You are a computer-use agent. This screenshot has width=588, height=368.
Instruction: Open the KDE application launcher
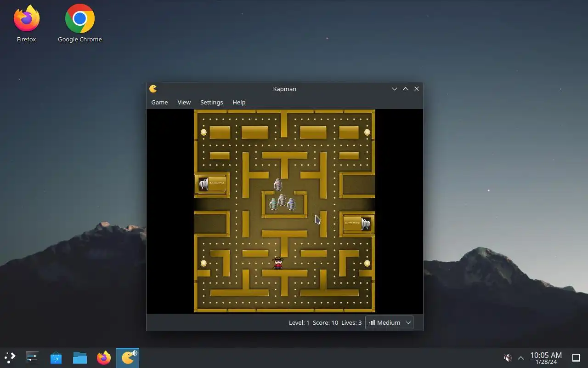10,358
